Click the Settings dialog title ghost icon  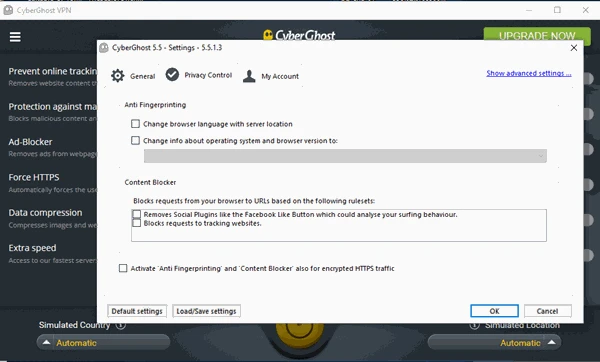pyautogui.click(x=104, y=48)
